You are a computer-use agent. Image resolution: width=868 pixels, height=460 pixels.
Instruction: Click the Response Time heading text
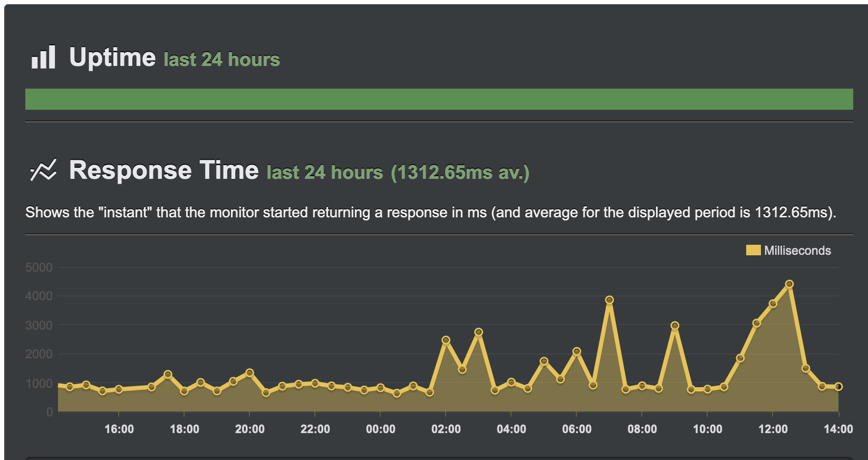(164, 170)
